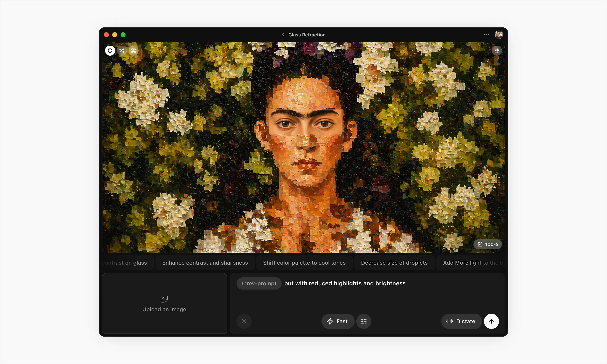Select 'Shift color palette to cool tones' suggestion
Viewport: 607px width, 364px height.
tap(304, 263)
